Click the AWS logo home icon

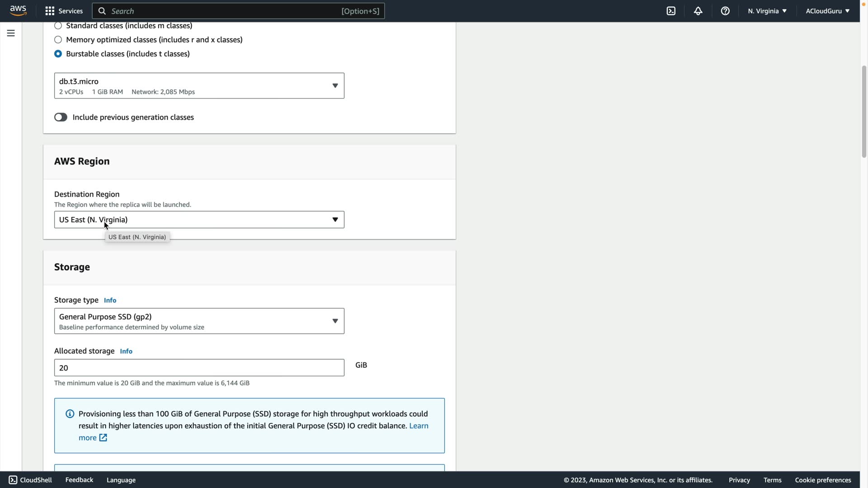coord(18,11)
